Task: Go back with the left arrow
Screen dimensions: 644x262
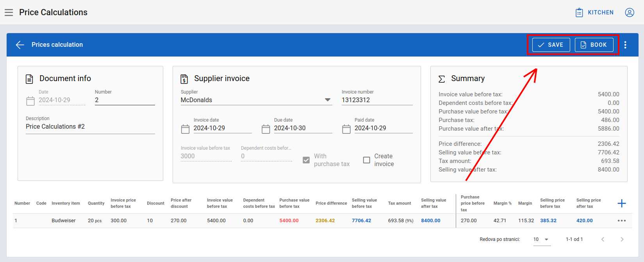Action: (x=20, y=45)
